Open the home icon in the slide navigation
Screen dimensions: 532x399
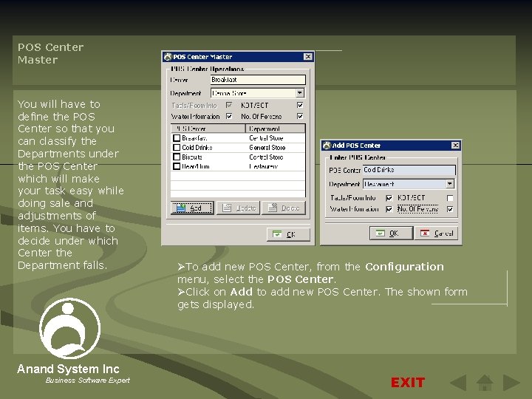[485, 383]
